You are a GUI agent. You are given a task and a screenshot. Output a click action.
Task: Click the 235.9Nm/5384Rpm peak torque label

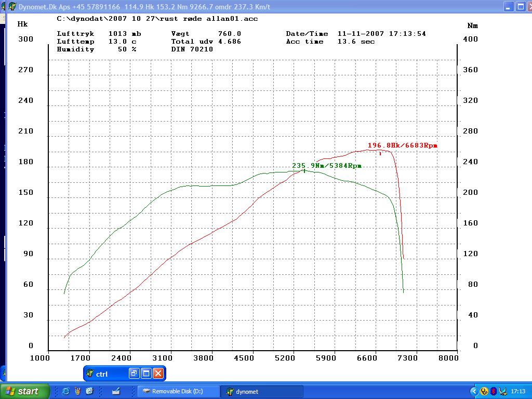coord(326,166)
